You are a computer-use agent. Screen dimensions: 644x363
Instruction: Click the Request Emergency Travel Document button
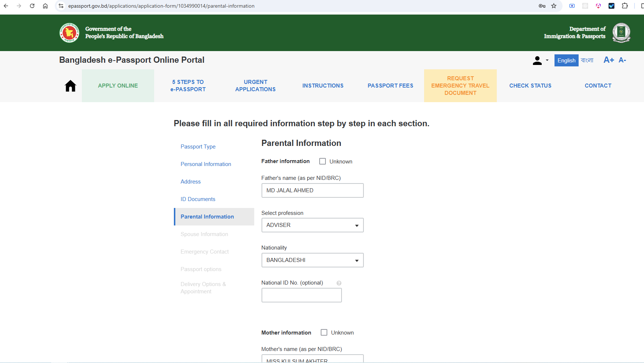coord(460,86)
